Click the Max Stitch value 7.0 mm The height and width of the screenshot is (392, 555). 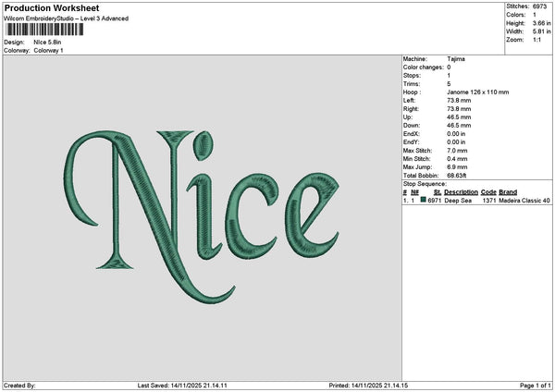[457, 151]
